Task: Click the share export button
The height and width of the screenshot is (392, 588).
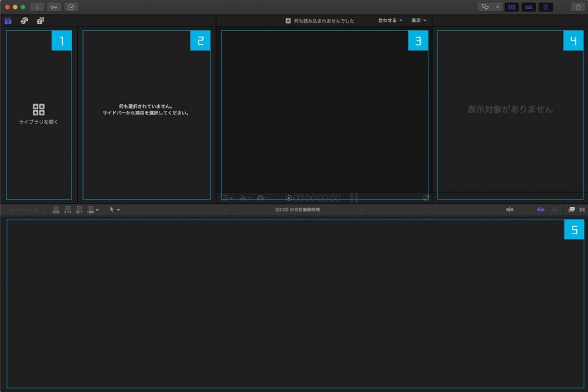Action: click(x=578, y=7)
